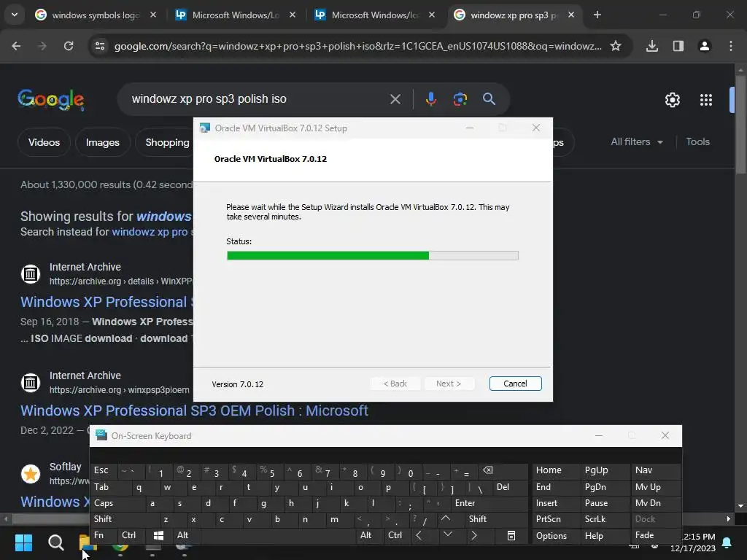Open a new Chrome tab with plus
This screenshot has width=747, height=560.
pyautogui.click(x=597, y=15)
